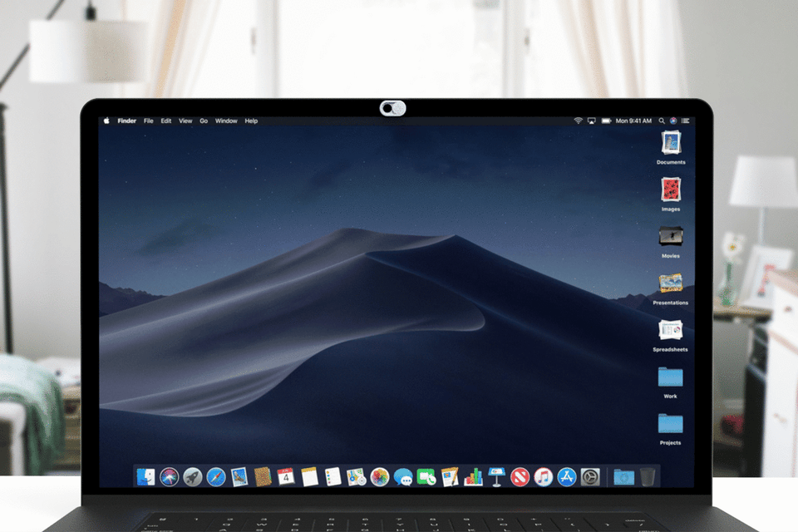This screenshot has width=798, height=532.
Task: Open FaceTime in the Dock
Action: [x=426, y=477]
